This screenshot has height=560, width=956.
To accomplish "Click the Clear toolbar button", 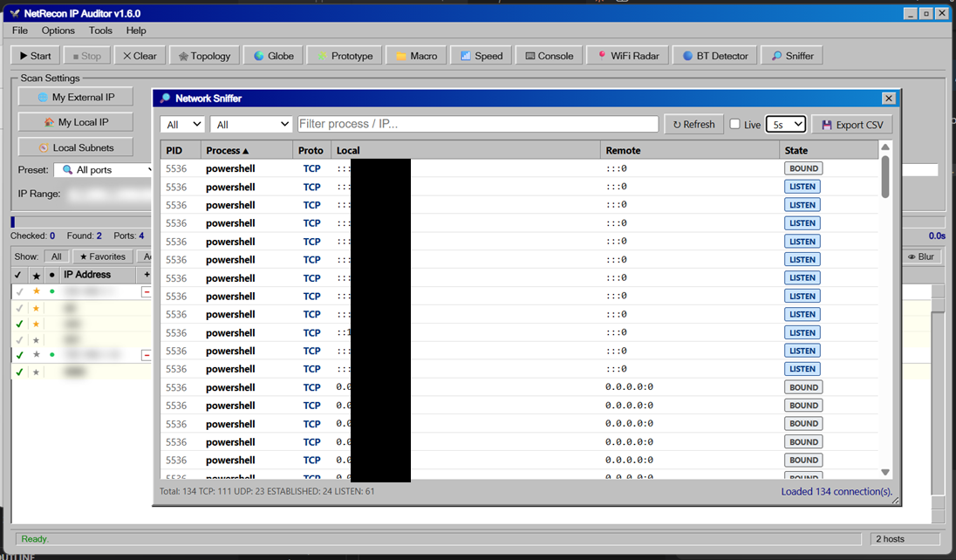I will [x=140, y=56].
